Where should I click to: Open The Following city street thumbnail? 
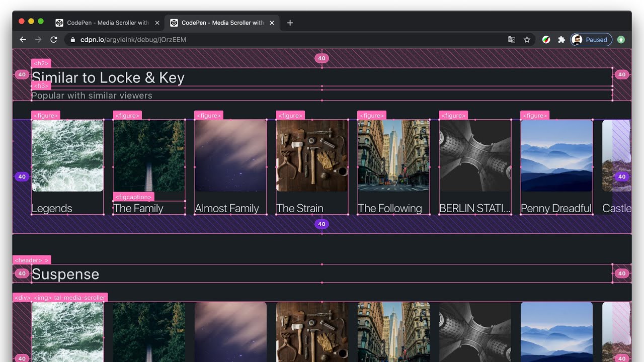(393, 155)
